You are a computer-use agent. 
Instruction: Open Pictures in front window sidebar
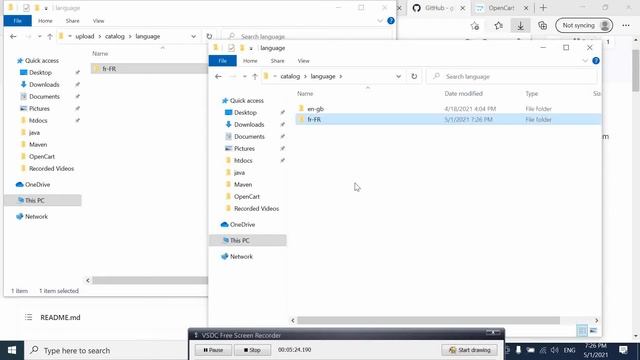click(x=244, y=149)
